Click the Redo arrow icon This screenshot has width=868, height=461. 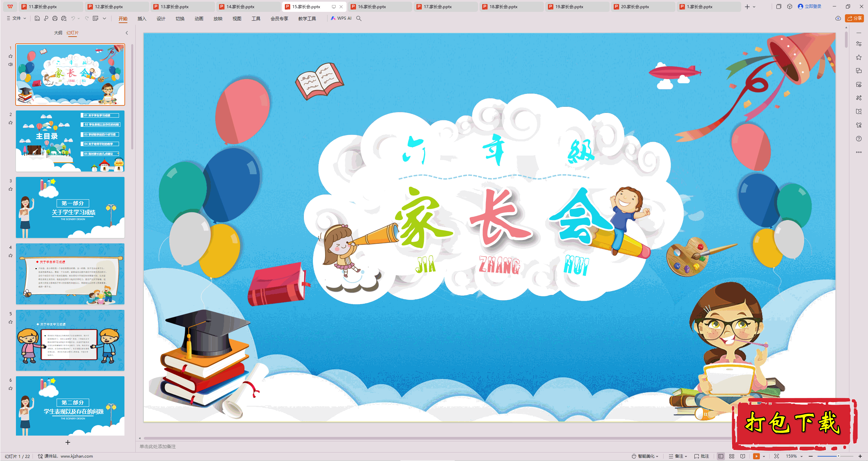click(x=87, y=18)
